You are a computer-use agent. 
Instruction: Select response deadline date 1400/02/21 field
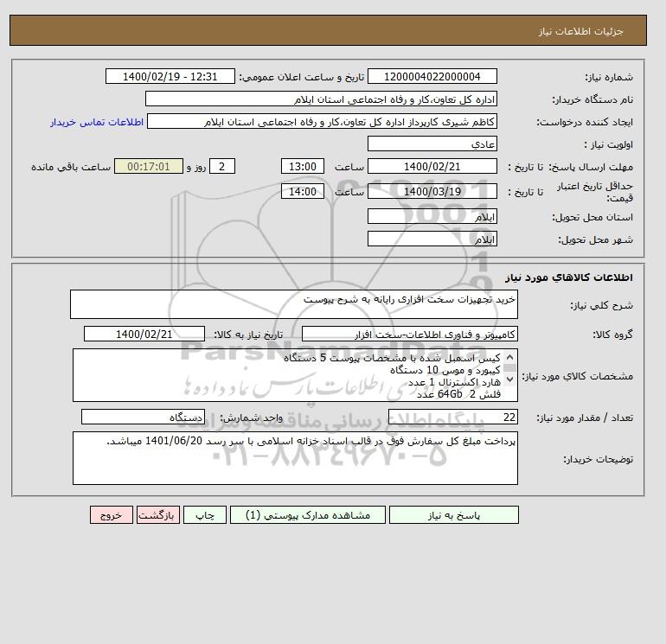432,167
